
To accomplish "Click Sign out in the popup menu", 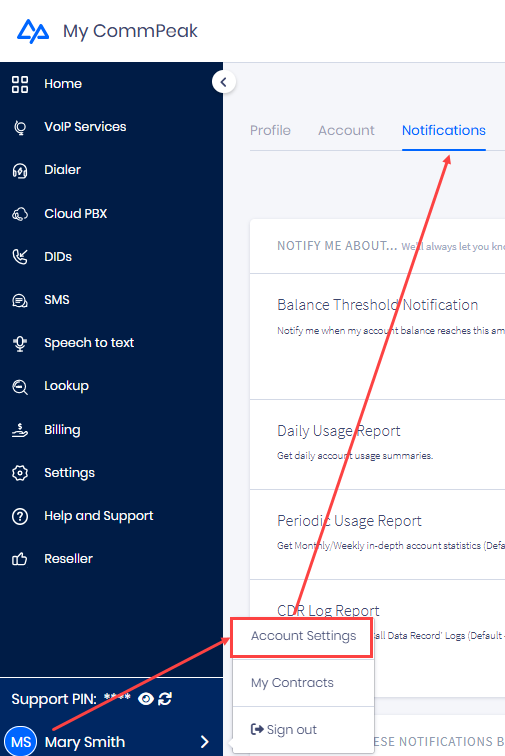I will 303,729.
